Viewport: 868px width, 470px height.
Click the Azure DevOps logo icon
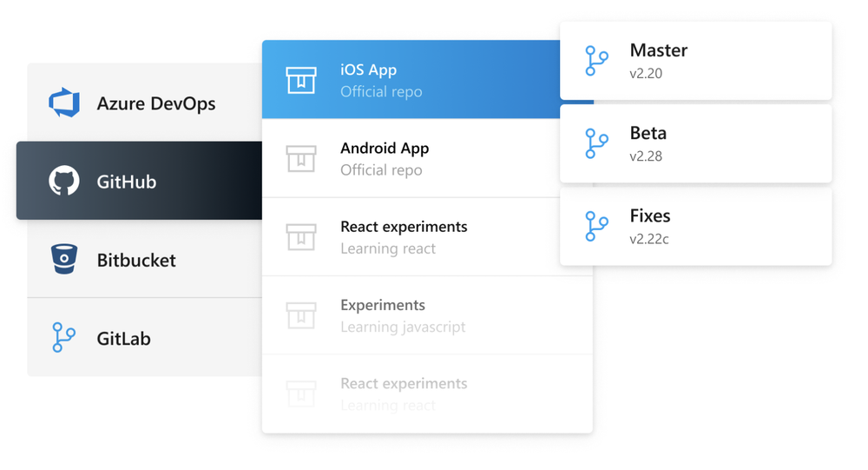[x=64, y=103]
